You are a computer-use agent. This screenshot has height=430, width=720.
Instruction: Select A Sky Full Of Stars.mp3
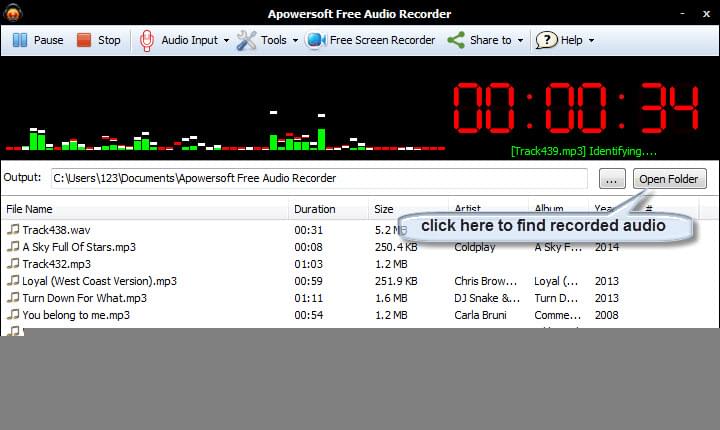(79, 247)
